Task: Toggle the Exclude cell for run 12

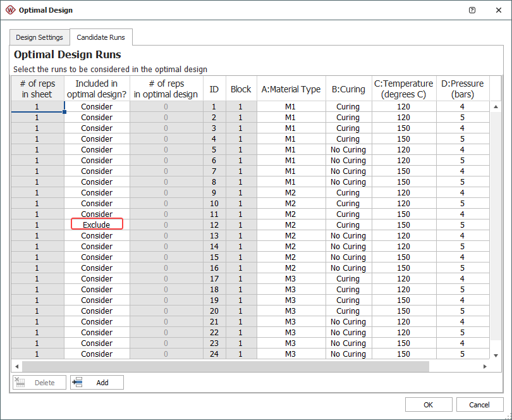Action: point(97,225)
